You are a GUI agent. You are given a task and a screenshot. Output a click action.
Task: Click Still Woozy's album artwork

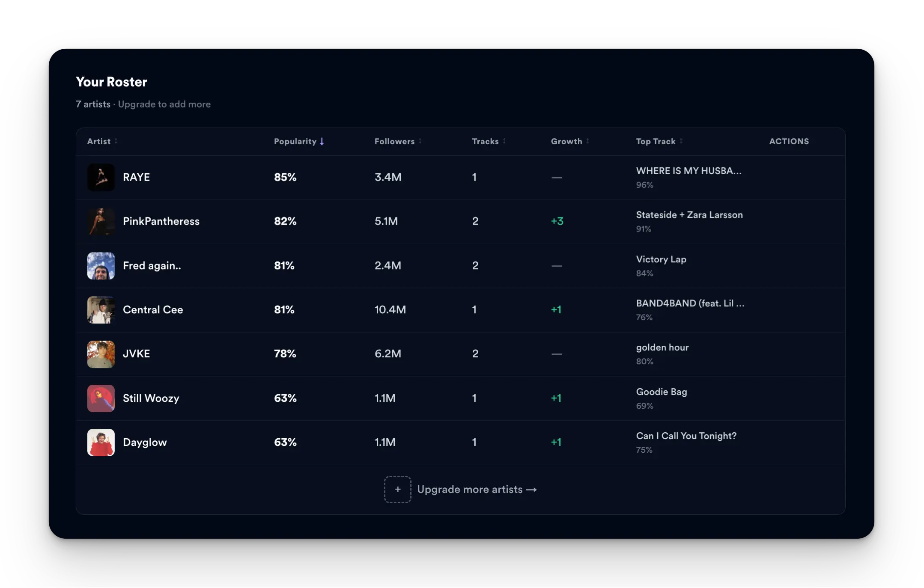tap(101, 398)
